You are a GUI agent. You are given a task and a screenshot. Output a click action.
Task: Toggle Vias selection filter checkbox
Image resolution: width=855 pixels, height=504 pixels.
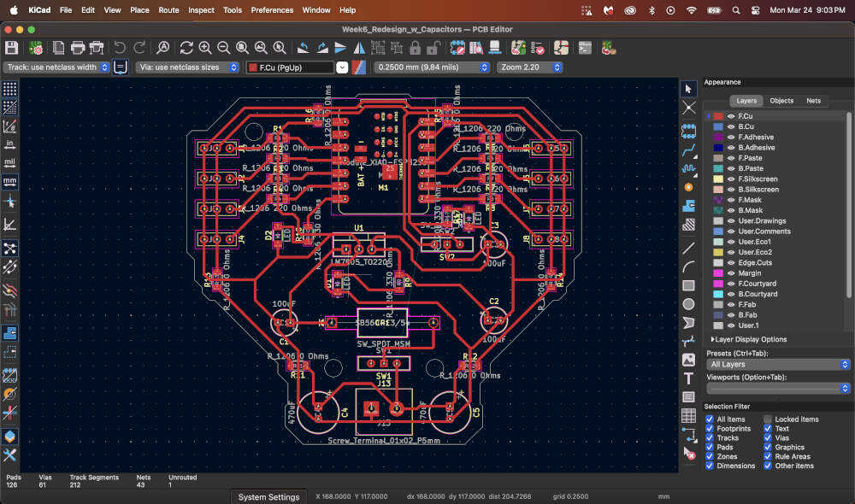pyautogui.click(x=768, y=437)
